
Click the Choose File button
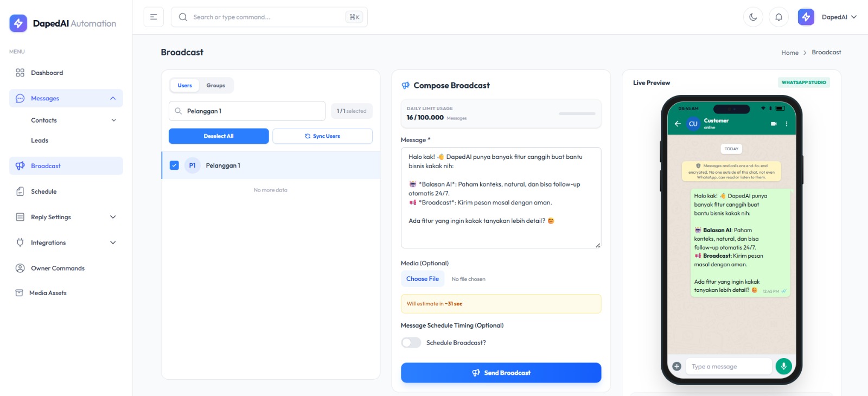tap(423, 279)
